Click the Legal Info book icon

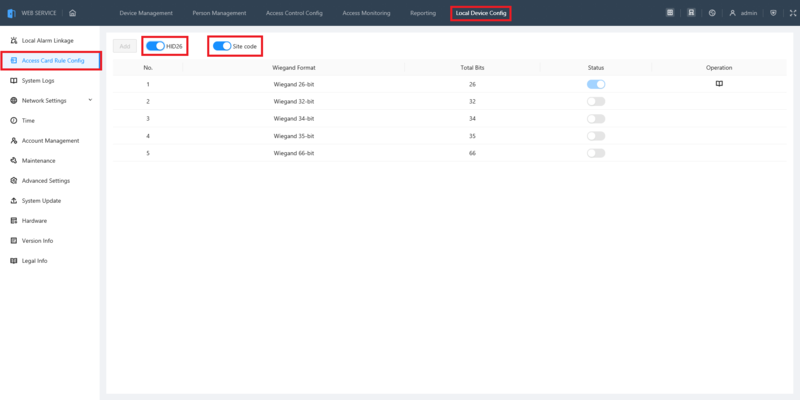point(14,261)
